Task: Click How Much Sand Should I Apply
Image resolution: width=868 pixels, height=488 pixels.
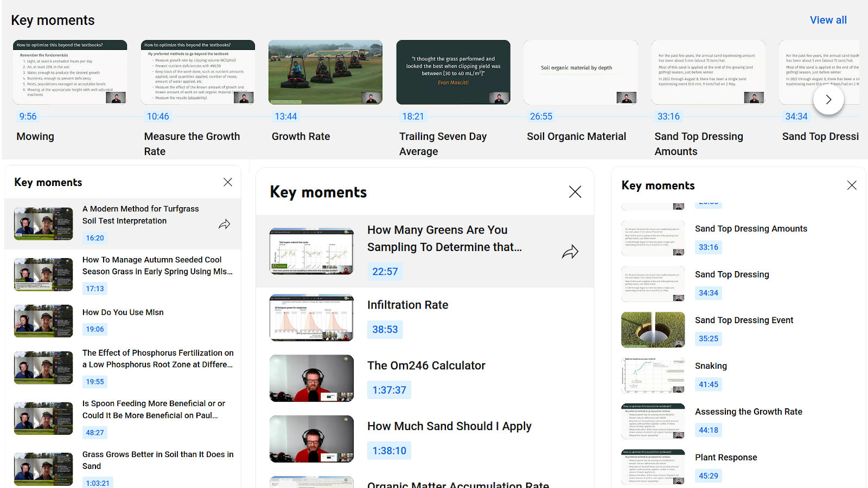Action: click(449, 426)
